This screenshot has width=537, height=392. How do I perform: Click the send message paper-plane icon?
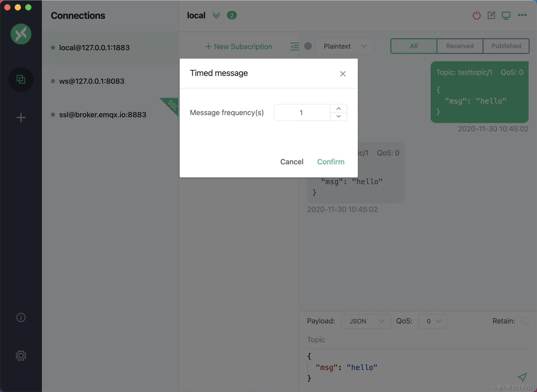coord(522,377)
